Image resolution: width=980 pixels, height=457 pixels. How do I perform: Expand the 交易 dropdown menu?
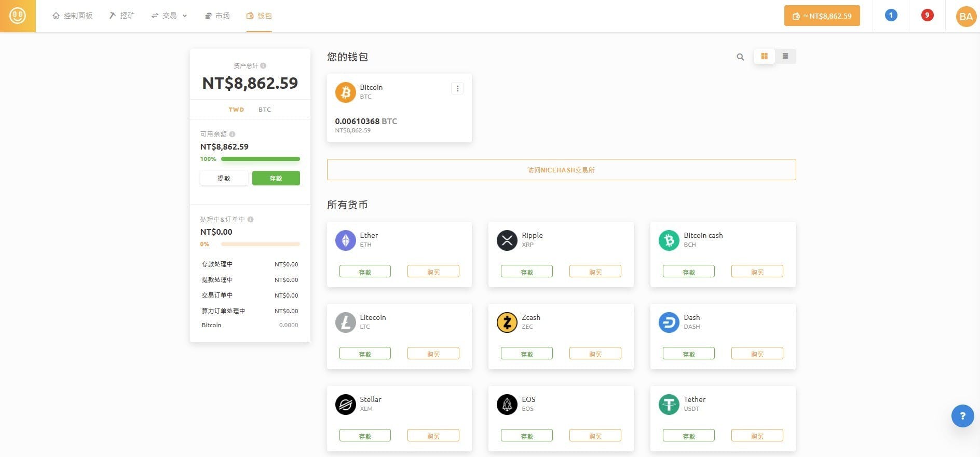click(x=169, y=16)
